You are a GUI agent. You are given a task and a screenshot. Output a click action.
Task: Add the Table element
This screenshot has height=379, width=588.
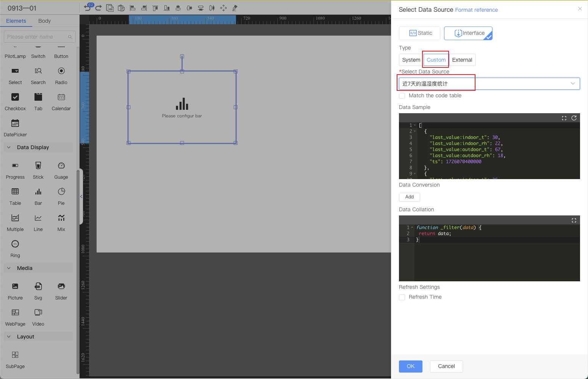15,192
